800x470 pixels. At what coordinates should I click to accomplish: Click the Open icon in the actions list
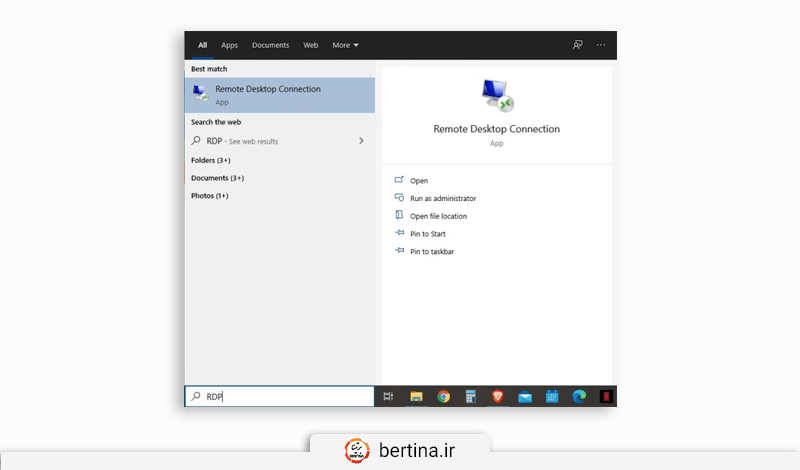(x=399, y=180)
